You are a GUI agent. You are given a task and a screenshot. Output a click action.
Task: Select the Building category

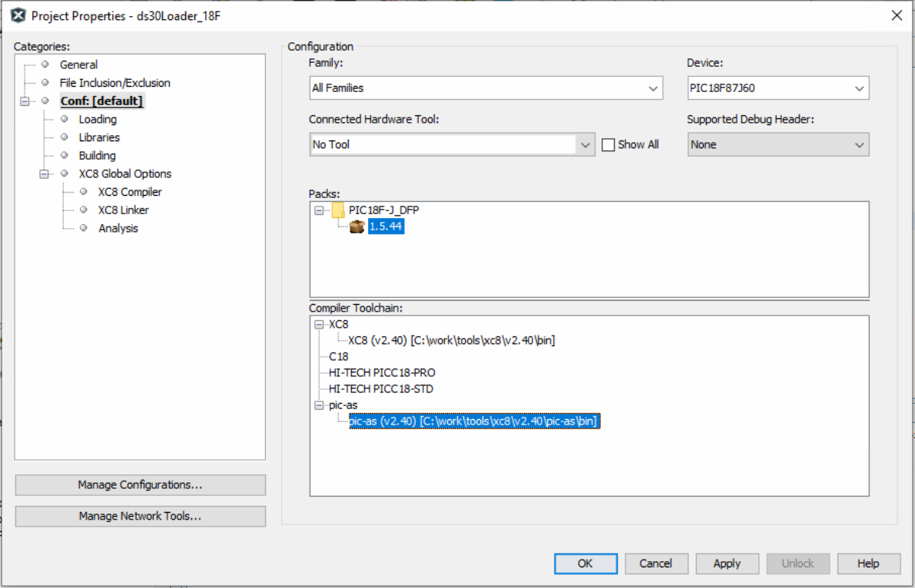(x=97, y=155)
